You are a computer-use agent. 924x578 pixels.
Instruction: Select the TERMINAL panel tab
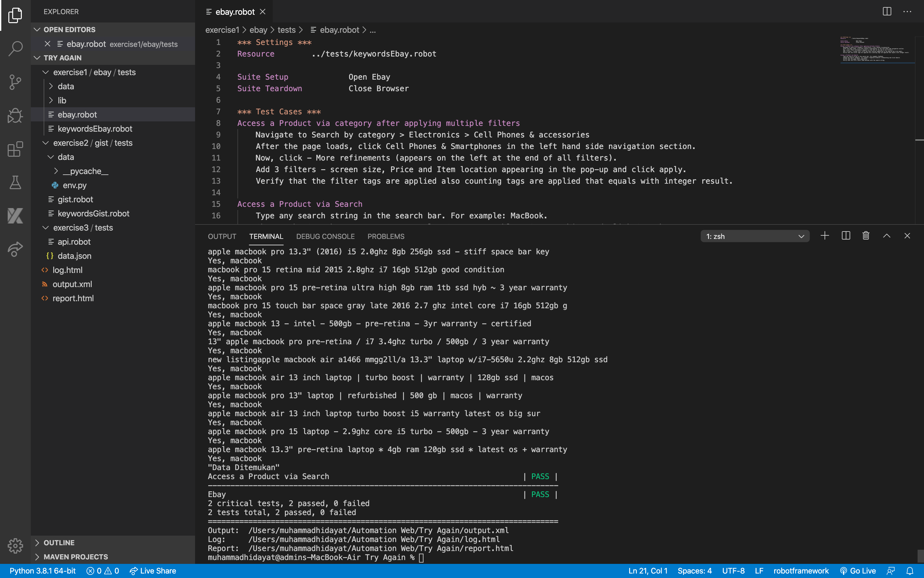click(266, 236)
